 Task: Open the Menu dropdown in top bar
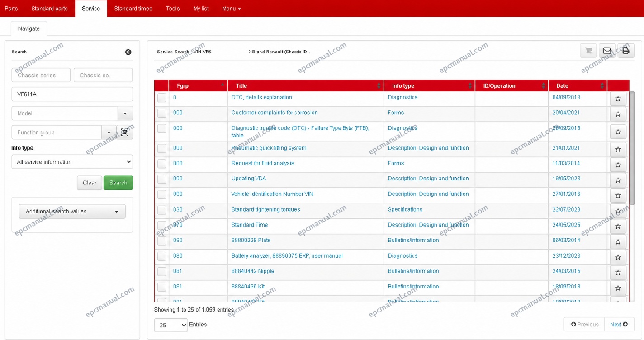(x=232, y=9)
